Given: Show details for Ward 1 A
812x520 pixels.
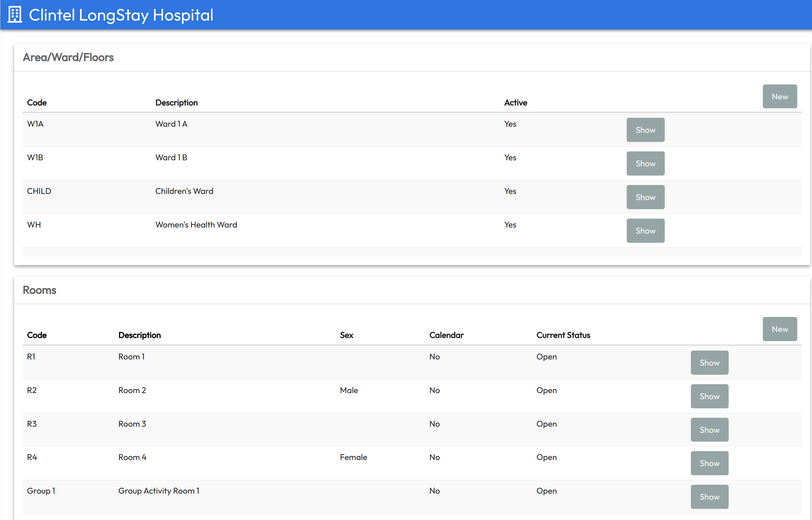Looking at the screenshot, I should pos(645,130).
